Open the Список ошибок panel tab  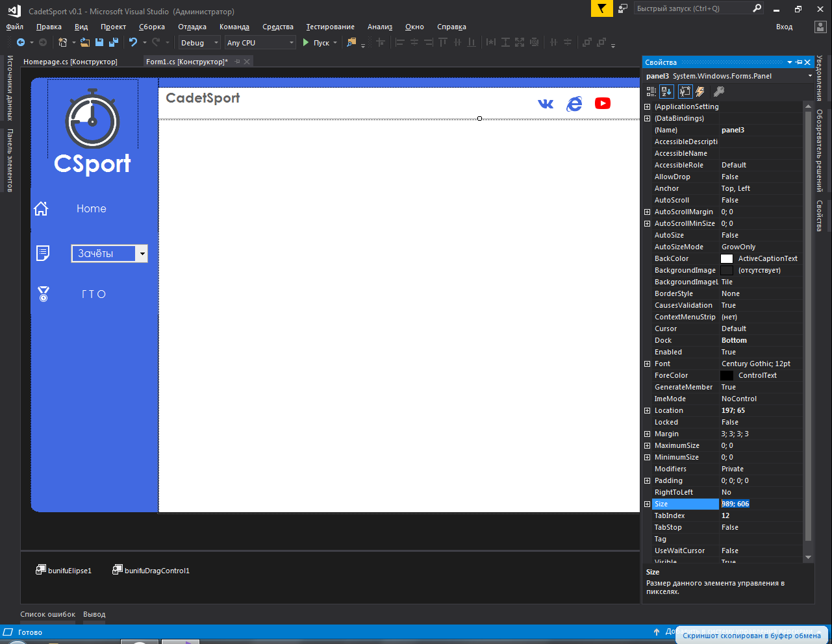[47, 614]
